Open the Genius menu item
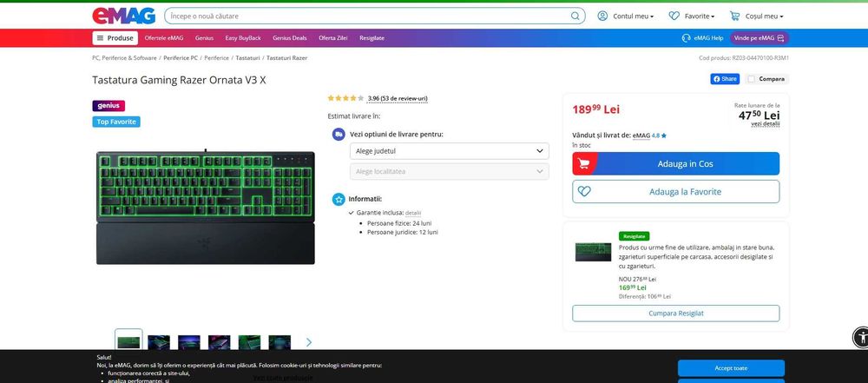868x383 pixels. 204,38
